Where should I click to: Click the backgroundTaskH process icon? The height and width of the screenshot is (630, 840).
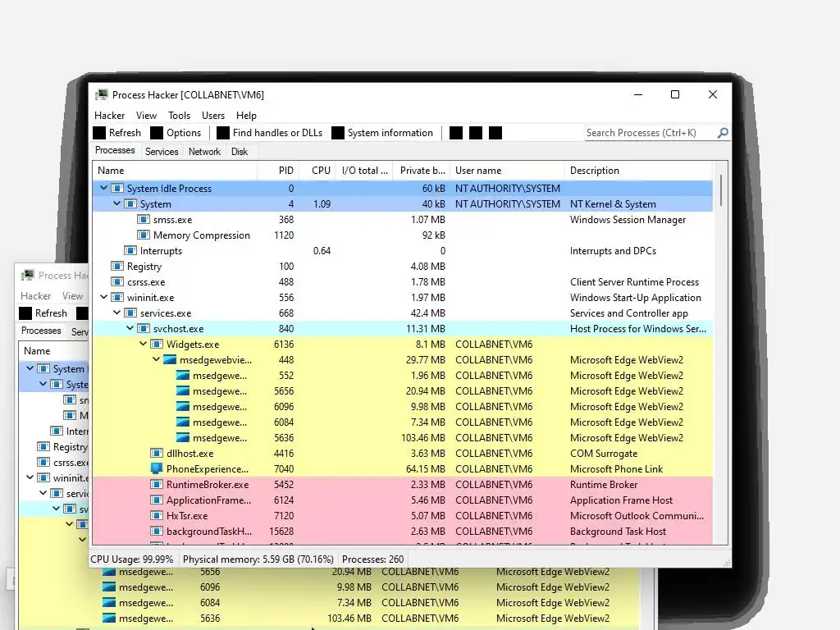pos(157,531)
